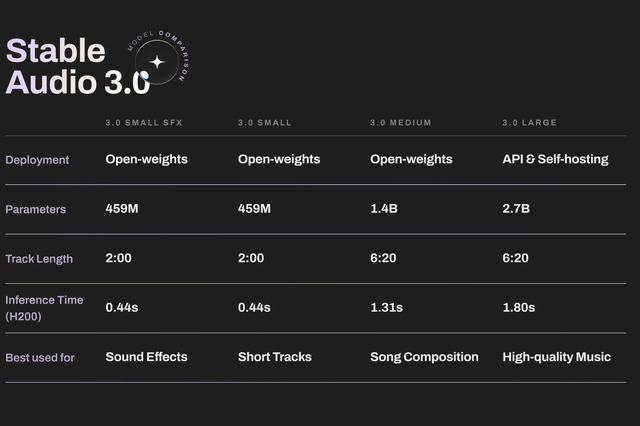Screen dimensions: 640x426
Task: Click 6:20 track length under 3.0 MEDIUM
Action: pyautogui.click(x=383, y=258)
